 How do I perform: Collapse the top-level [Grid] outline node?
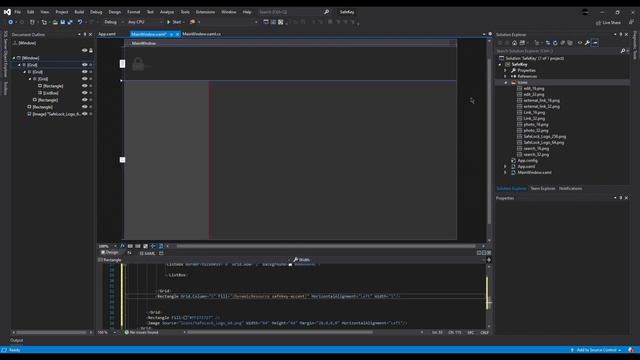coord(19,65)
